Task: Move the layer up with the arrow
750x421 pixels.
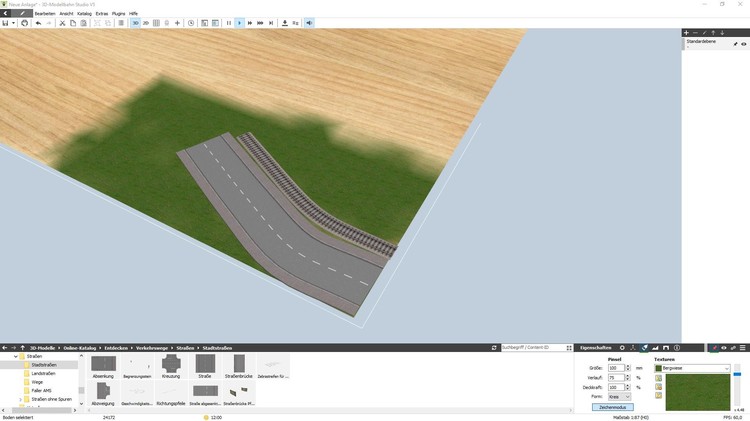Action: click(x=713, y=33)
